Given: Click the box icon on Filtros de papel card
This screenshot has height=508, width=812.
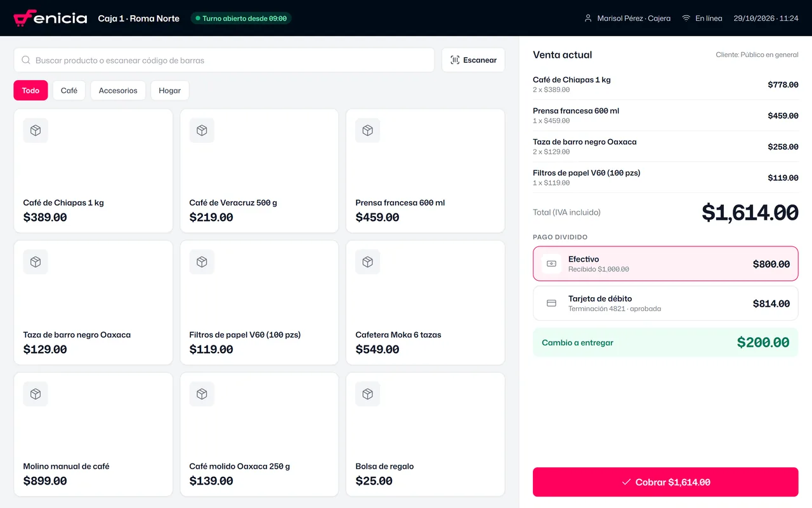Looking at the screenshot, I should click(x=202, y=262).
